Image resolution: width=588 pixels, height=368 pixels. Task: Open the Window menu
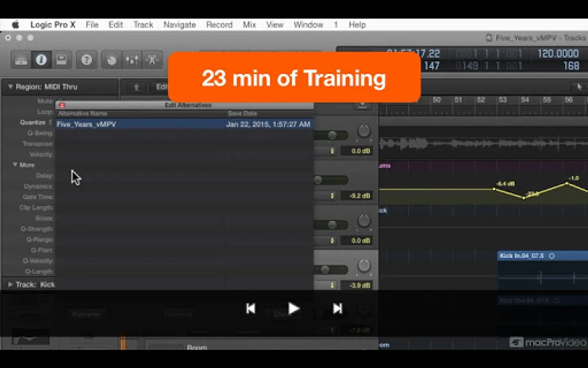308,25
